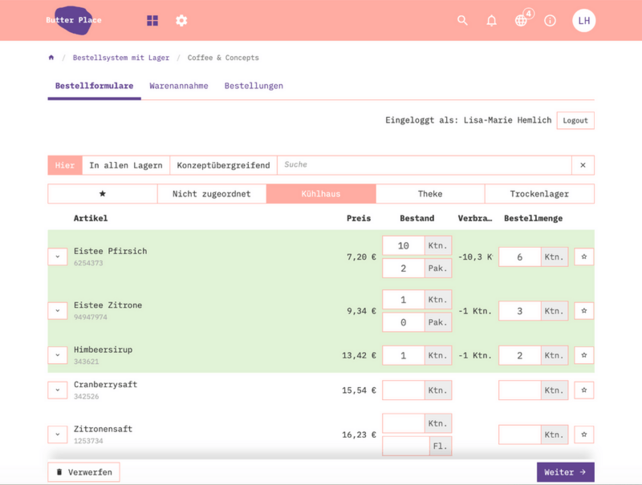Expand the Eistee Zitrone row
642x485 pixels.
[58, 311]
